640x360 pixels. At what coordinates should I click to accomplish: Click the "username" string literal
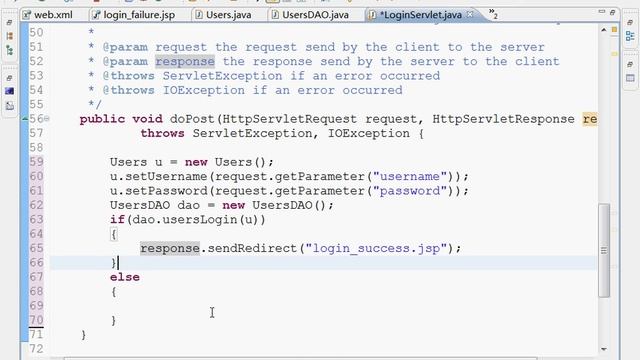point(410,177)
